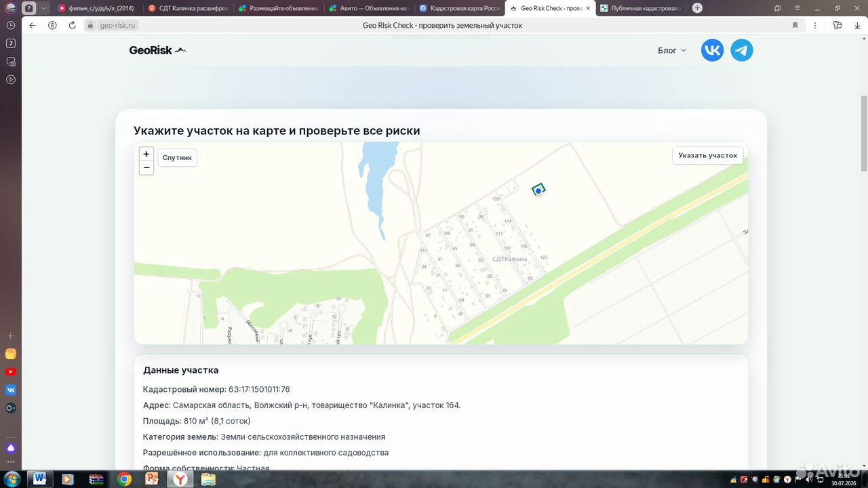Viewport: 868px width, 488px height.
Task: Launch Google Chrome from the taskbar
Action: pos(124,479)
